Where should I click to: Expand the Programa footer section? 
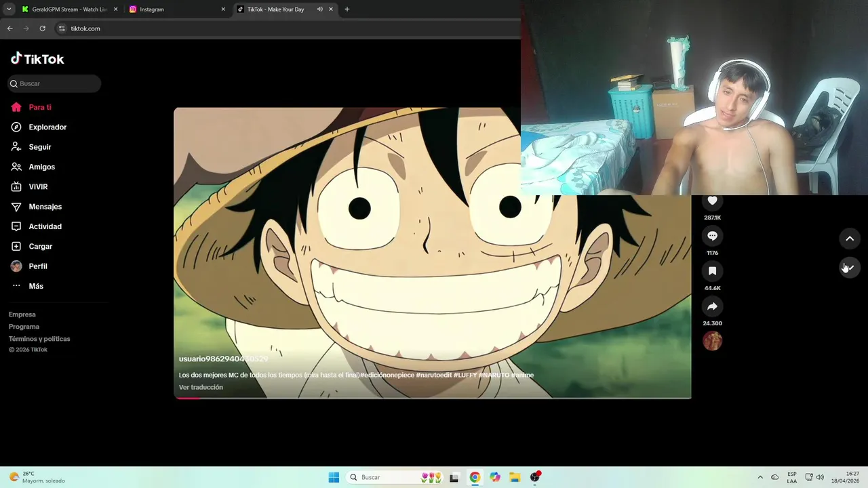click(24, 327)
